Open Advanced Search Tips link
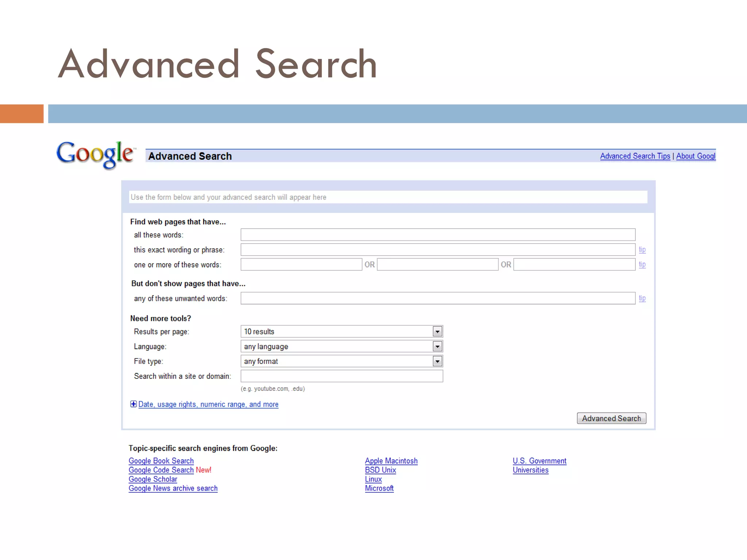The height and width of the screenshot is (560, 747). (635, 156)
